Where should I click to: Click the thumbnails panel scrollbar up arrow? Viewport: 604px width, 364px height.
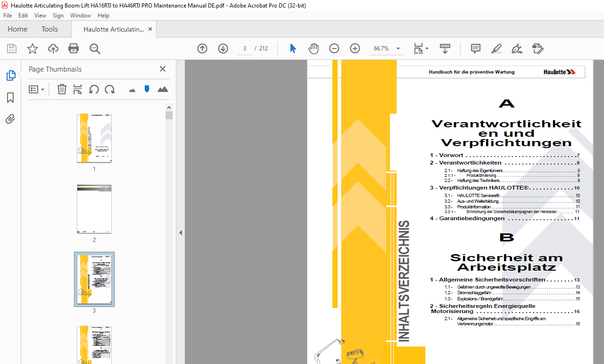click(169, 108)
